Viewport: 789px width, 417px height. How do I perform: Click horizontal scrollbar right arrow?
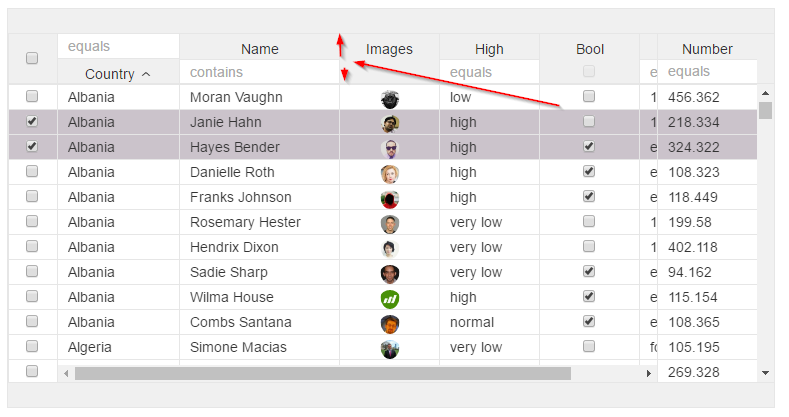(x=649, y=373)
